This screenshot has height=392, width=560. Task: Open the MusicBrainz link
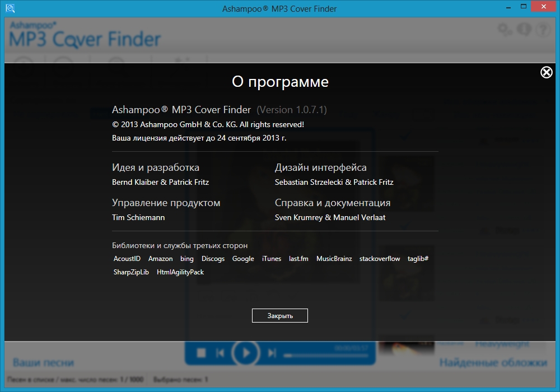[x=334, y=259]
